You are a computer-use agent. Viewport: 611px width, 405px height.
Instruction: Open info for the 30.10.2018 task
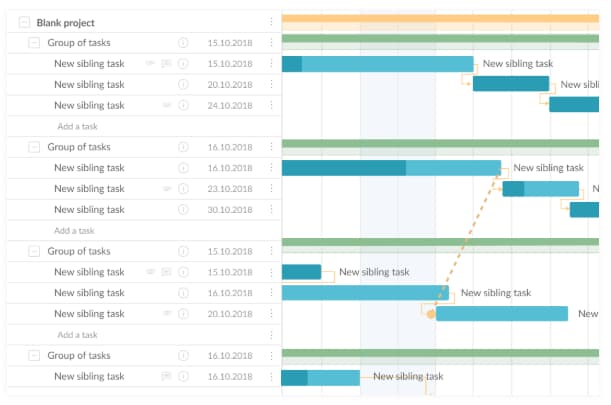click(183, 210)
